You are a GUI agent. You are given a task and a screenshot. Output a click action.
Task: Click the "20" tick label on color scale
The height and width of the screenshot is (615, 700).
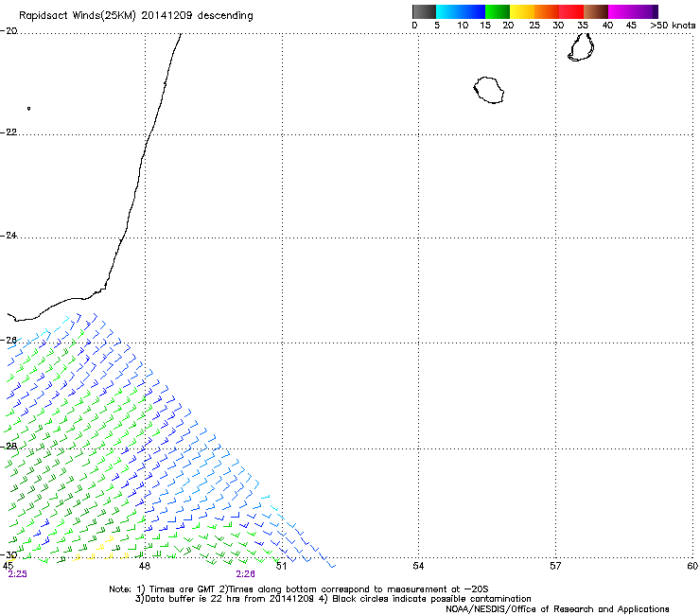509,26
